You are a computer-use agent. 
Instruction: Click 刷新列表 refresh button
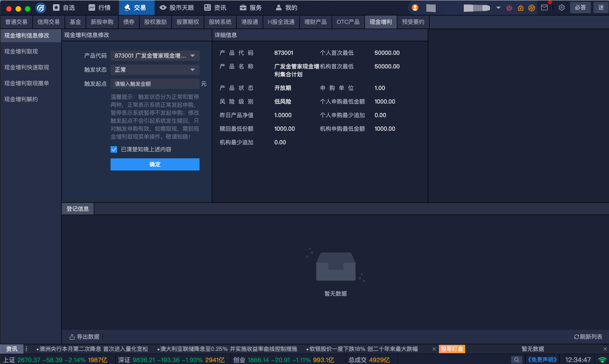(588, 337)
